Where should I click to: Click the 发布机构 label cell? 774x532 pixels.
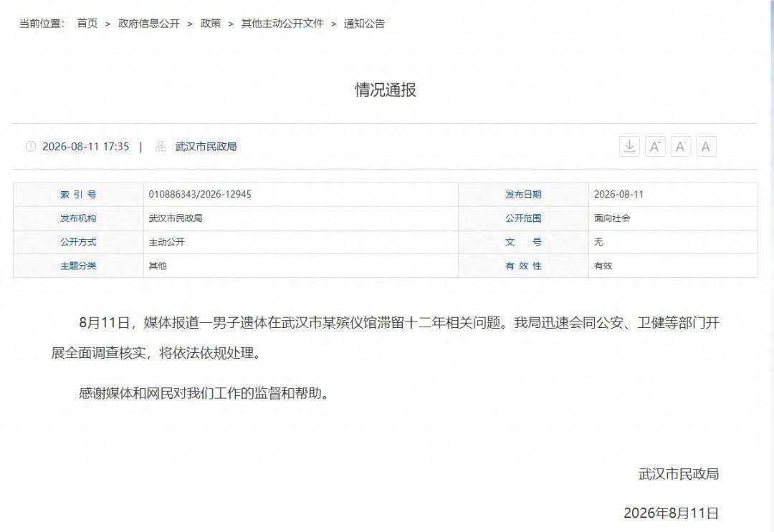(x=79, y=218)
